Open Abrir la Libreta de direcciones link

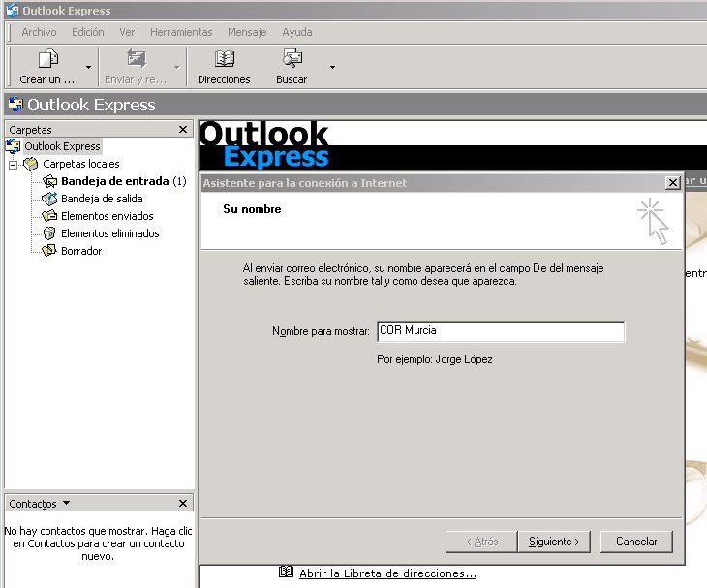coord(387,573)
